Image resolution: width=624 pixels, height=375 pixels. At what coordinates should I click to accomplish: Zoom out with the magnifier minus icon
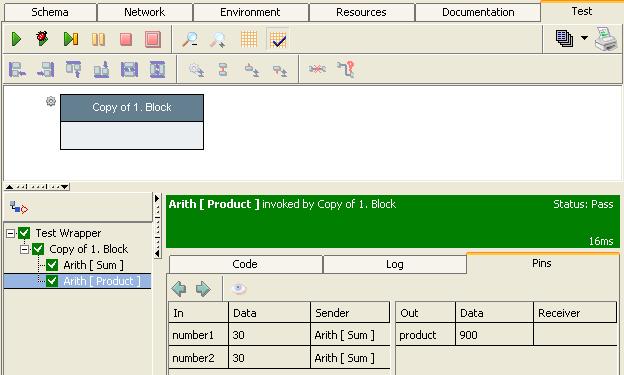pyautogui.click(x=190, y=39)
